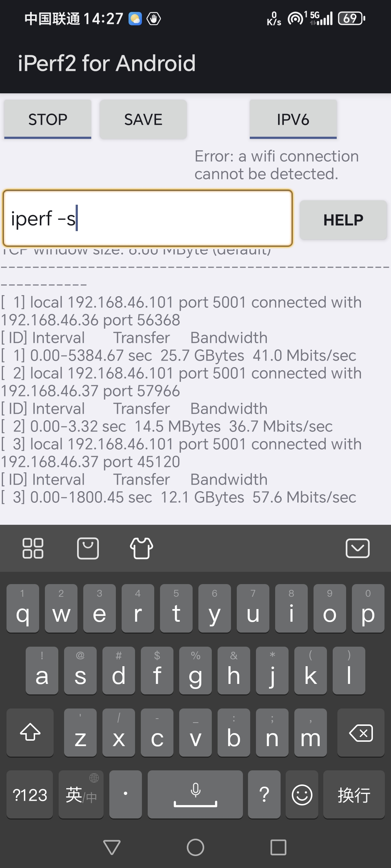Screen dimensions: 391x868
Task: Collapse the keyboard with the down-arrow icon
Action: 357,548
